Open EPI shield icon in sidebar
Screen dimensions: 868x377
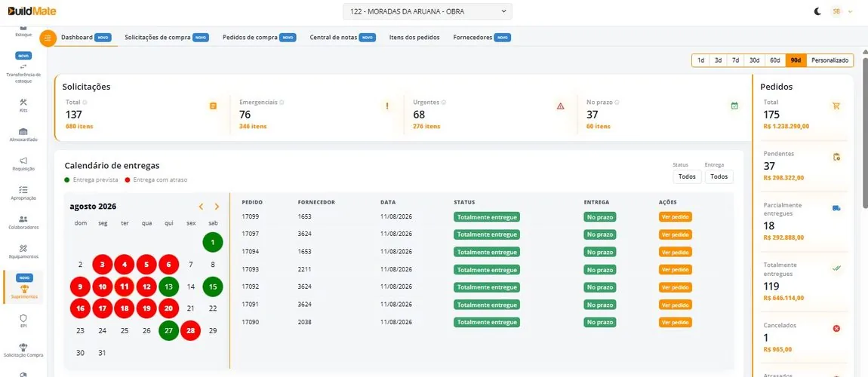click(x=23, y=318)
